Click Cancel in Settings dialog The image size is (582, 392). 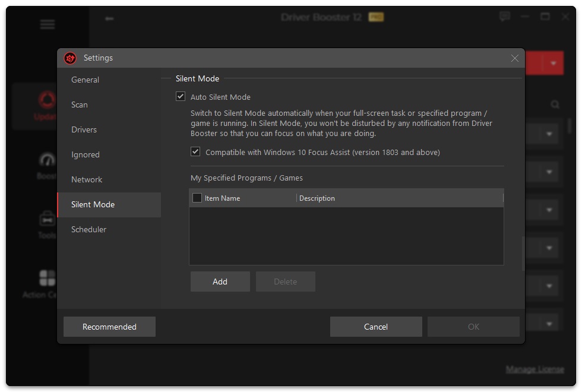coord(376,327)
